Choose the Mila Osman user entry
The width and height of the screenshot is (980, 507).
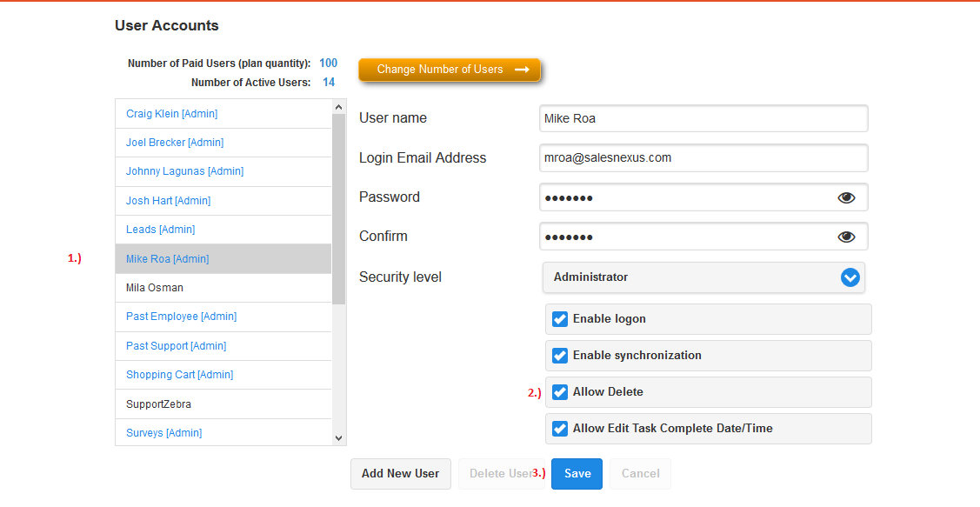[154, 288]
